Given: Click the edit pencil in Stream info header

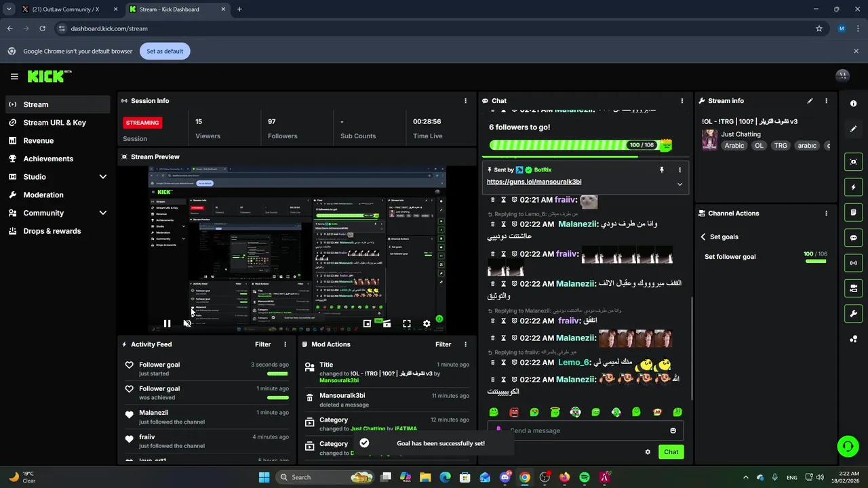Looking at the screenshot, I should click(x=810, y=100).
